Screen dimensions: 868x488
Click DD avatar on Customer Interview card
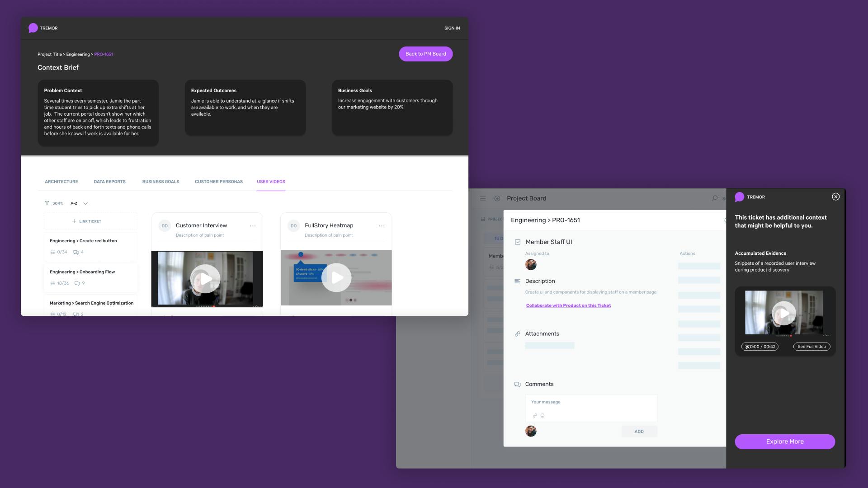coord(165,225)
